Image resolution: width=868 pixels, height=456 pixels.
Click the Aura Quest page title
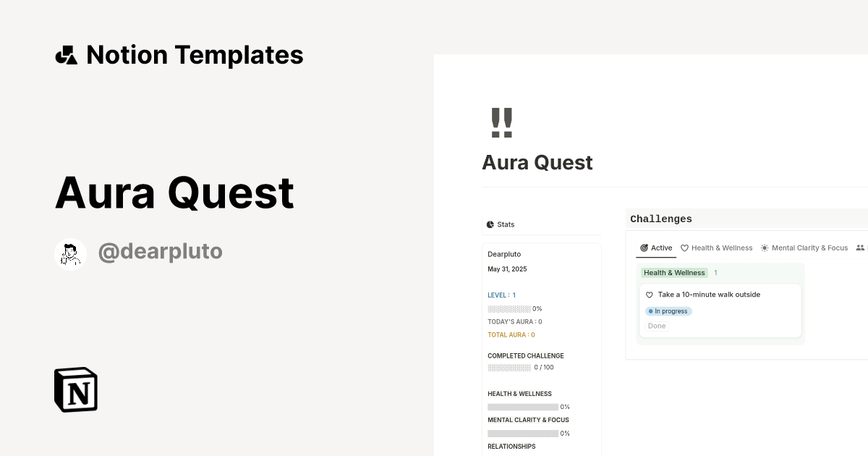(537, 162)
